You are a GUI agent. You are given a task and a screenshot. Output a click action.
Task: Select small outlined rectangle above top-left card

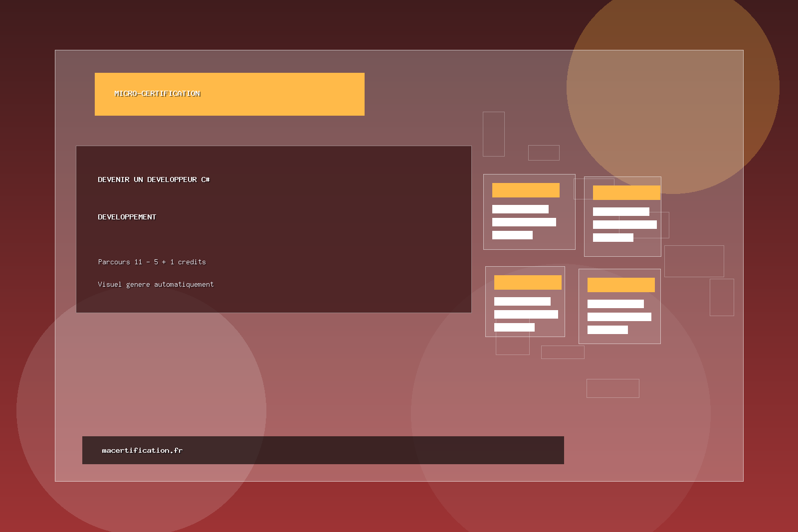tap(544, 153)
